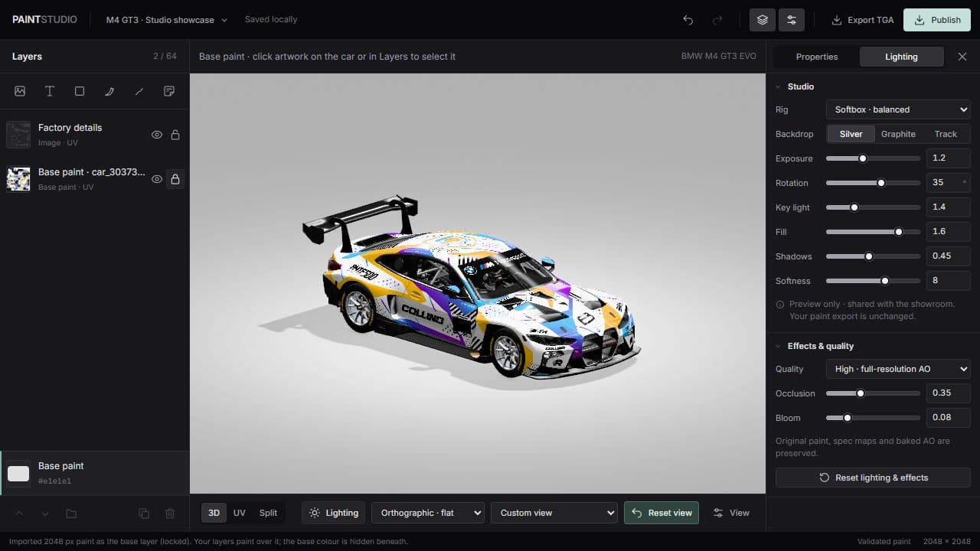This screenshot has width=980, height=551.
Task: Select the sticker/decal tool icon
Action: 169,91
